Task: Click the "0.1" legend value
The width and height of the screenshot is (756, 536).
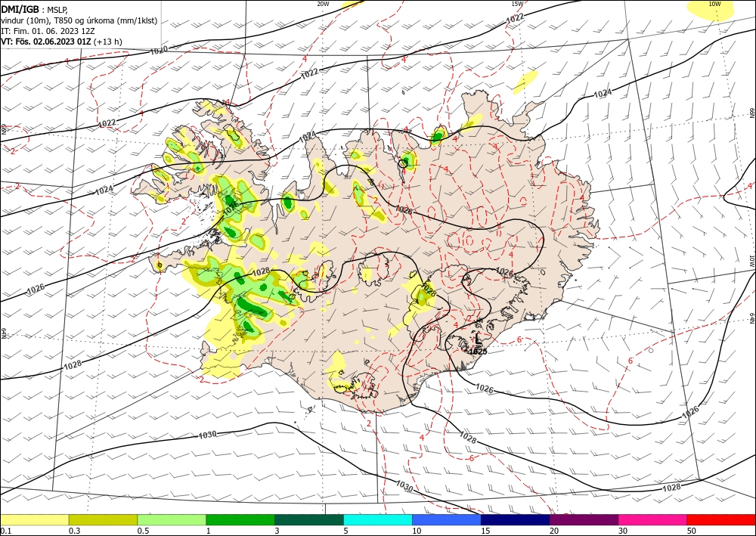Action: click(x=5, y=531)
